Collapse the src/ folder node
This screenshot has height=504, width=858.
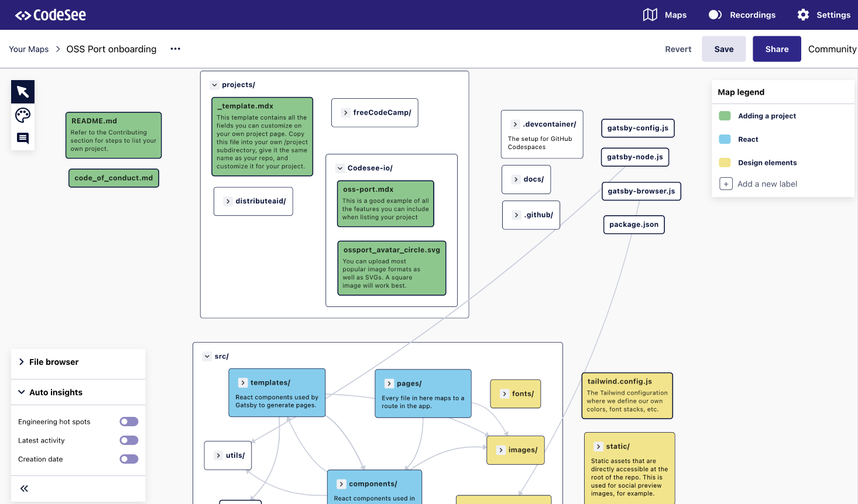coord(207,355)
